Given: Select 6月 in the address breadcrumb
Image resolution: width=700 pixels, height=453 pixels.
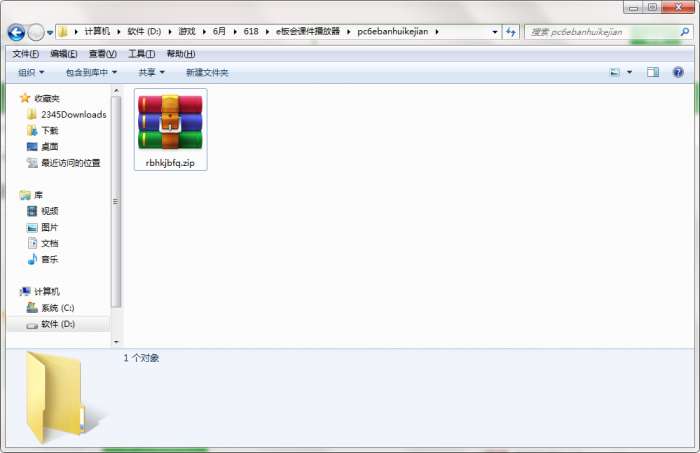Looking at the screenshot, I should pyautogui.click(x=219, y=31).
